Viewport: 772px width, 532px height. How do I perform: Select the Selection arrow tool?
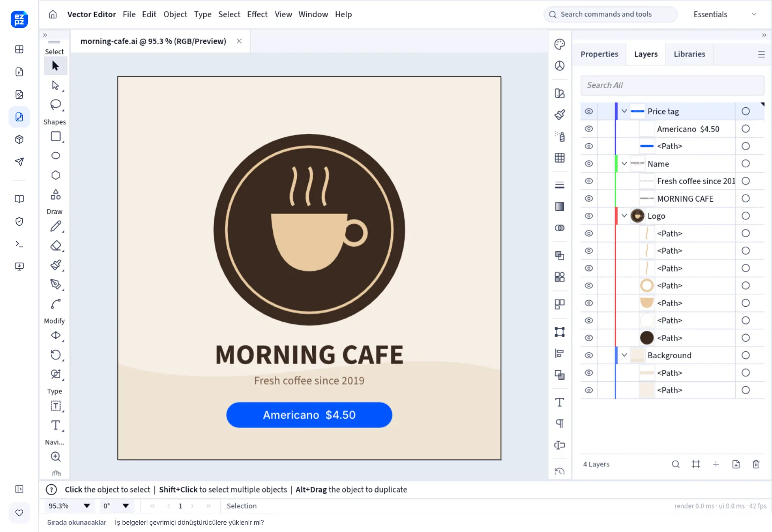click(55, 66)
